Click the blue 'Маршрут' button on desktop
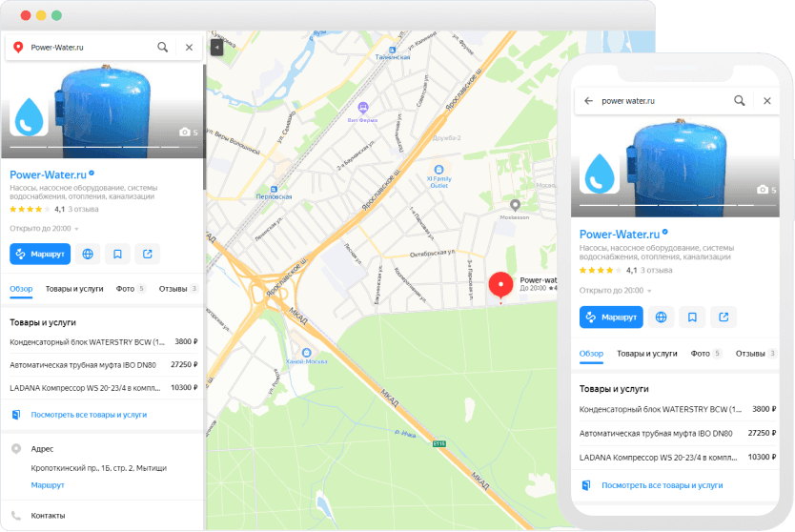This screenshot has width=795, height=532. (40, 254)
